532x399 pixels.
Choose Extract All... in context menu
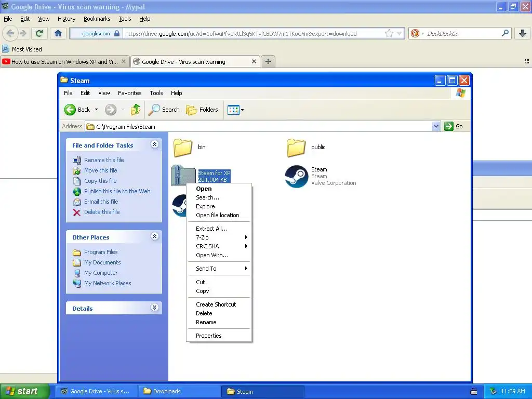coord(219,229)
